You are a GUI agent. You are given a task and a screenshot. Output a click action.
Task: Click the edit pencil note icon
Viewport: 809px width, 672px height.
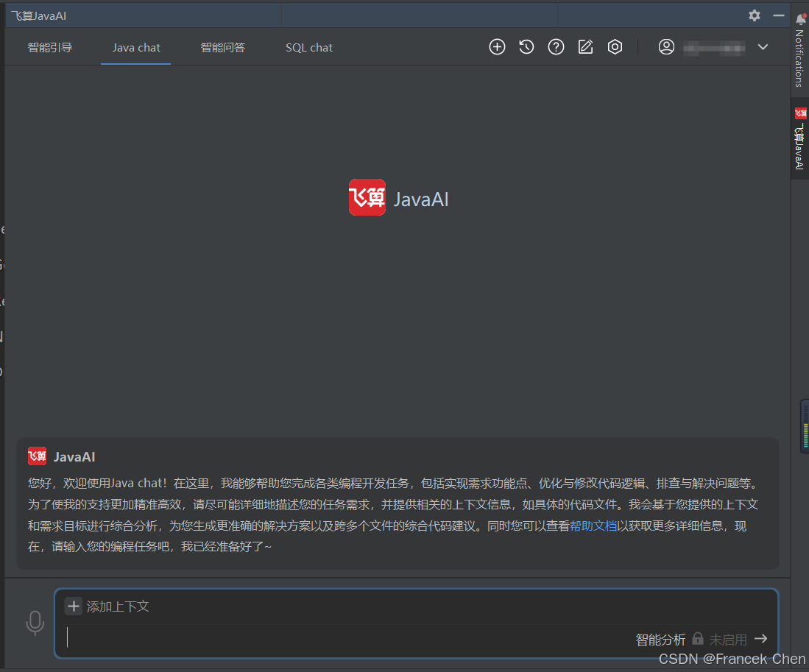585,47
